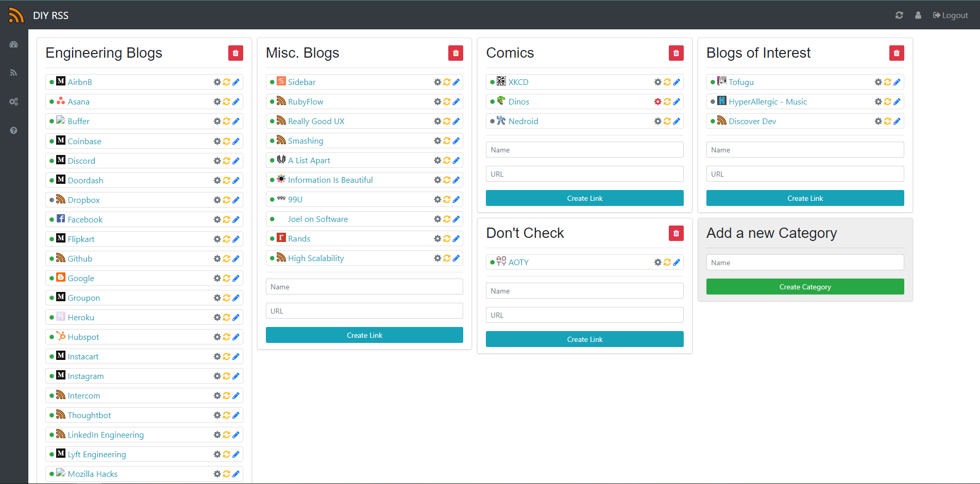The height and width of the screenshot is (484, 980).
Task: Edit the Buffer feed with pencil icon
Action: pos(236,121)
